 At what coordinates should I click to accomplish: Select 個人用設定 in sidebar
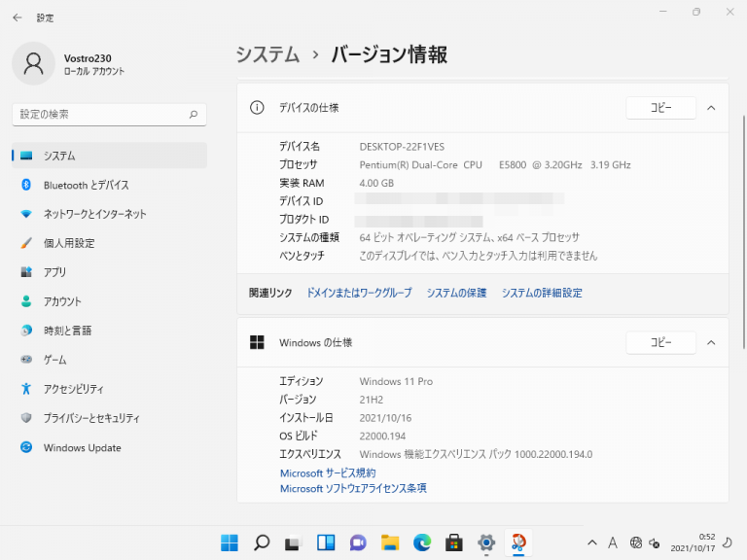[68, 243]
